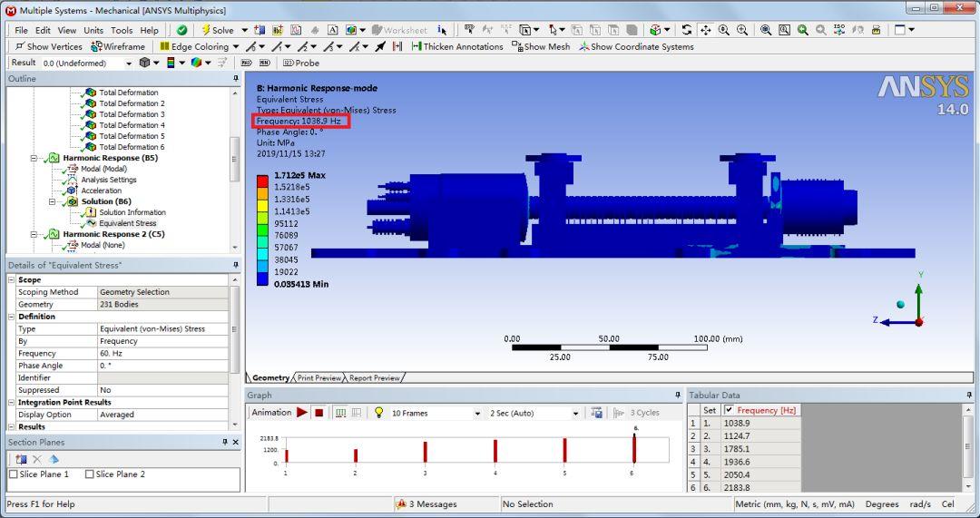The width and height of the screenshot is (980, 518).
Task: Click the green checkmark toolbar icon
Action: coord(181,30)
